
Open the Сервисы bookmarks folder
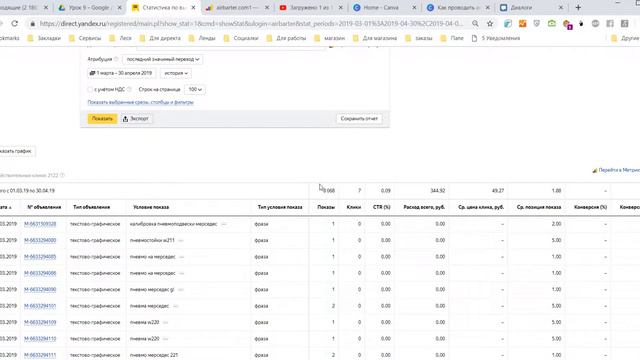[85, 38]
